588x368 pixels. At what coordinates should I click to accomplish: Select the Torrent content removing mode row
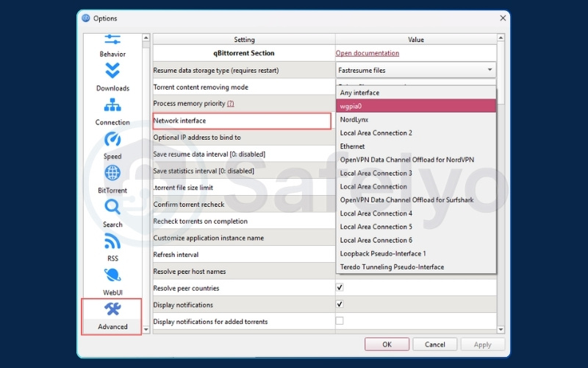click(x=244, y=87)
